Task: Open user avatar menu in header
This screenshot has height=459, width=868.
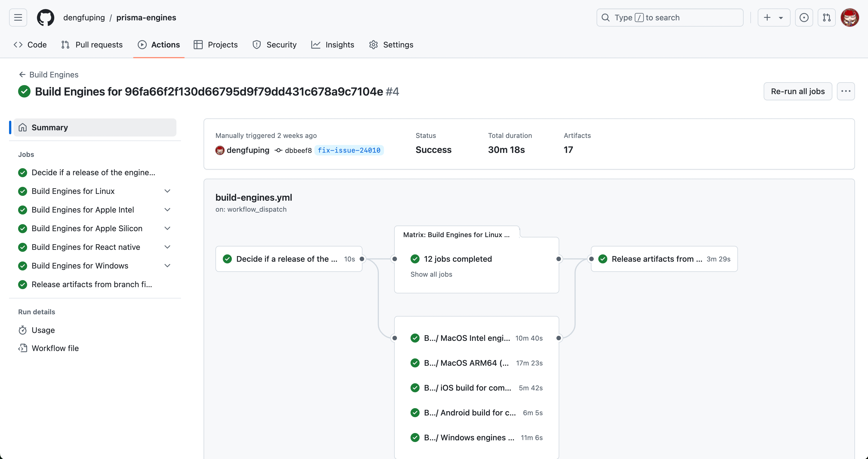Action: click(x=849, y=18)
